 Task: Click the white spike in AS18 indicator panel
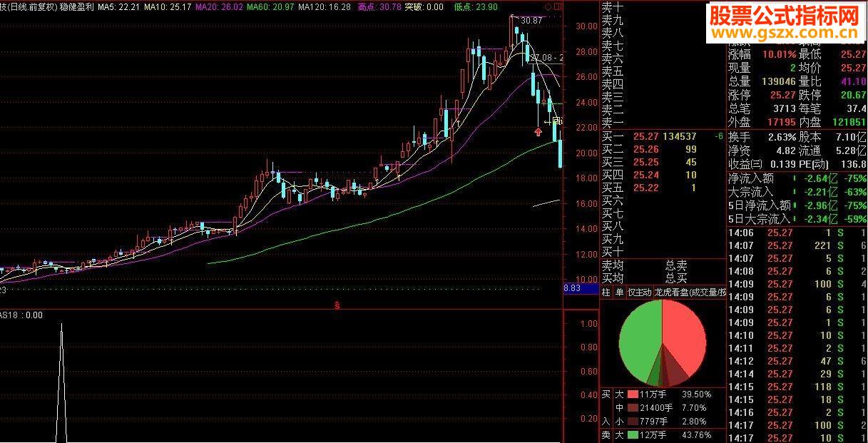(61, 382)
